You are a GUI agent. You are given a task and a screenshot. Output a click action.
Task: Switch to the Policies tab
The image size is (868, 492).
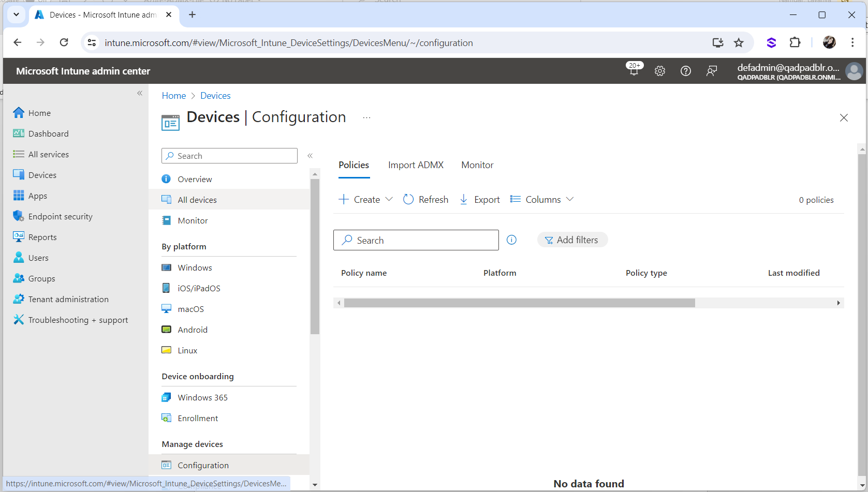point(354,165)
